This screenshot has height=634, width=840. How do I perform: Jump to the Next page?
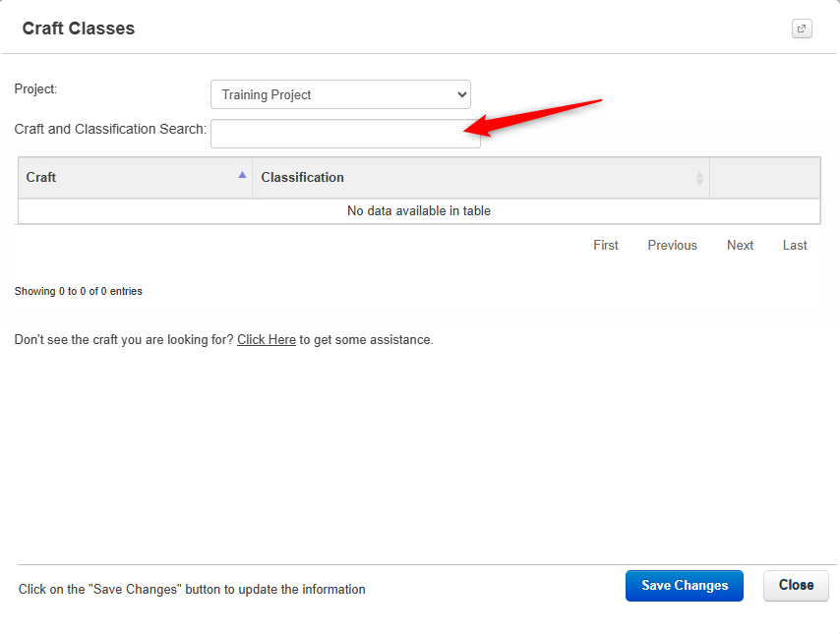coord(740,245)
